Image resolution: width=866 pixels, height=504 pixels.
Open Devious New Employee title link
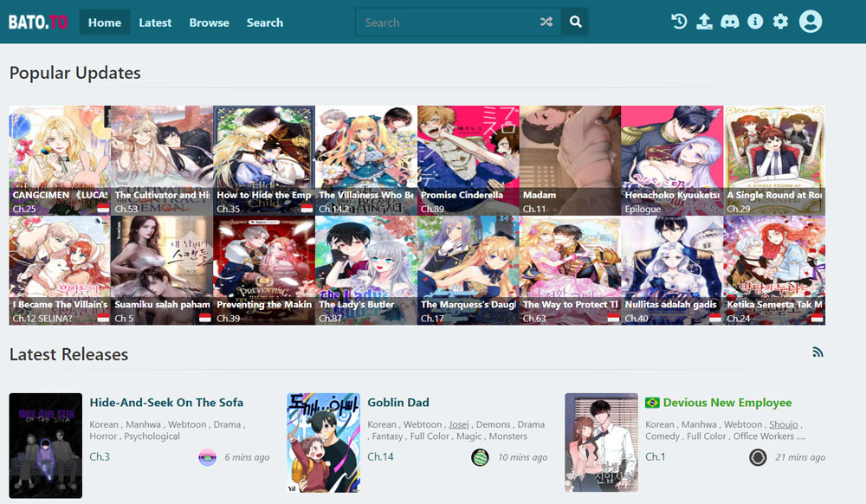coord(727,403)
